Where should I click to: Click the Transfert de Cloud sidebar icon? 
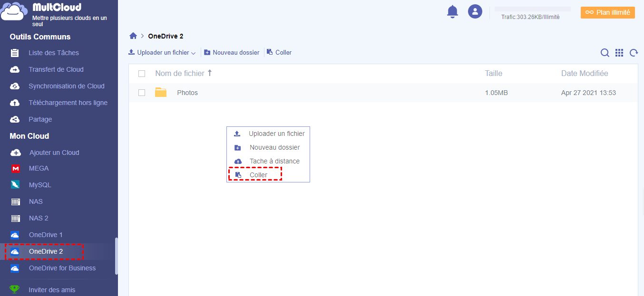click(x=15, y=69)
